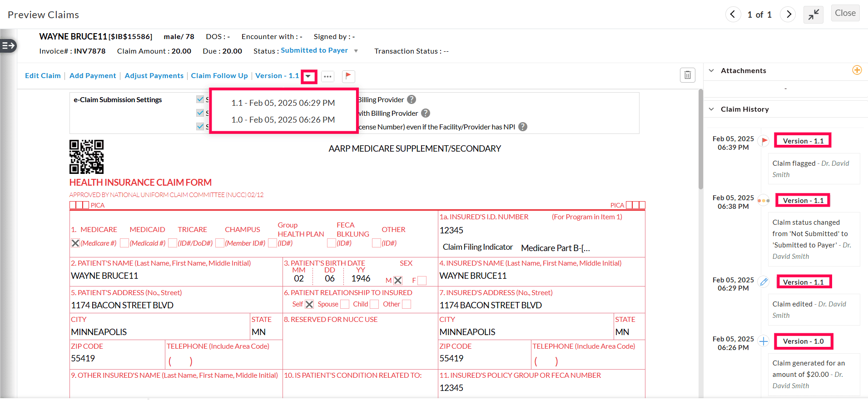
Task: Toggle relationship Self checkbox
Action: click(x=309, y=304)
